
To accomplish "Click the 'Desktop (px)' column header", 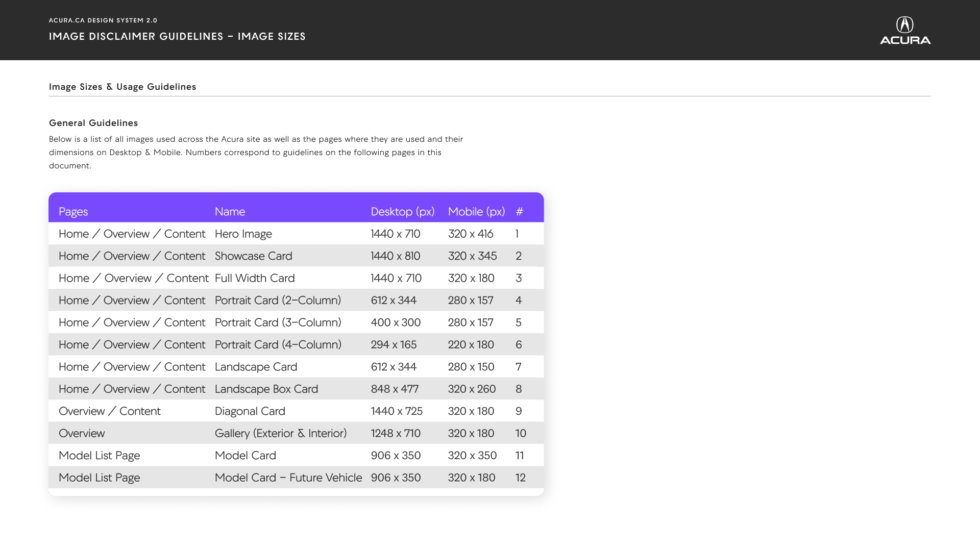I will click(x=403, y=212).
